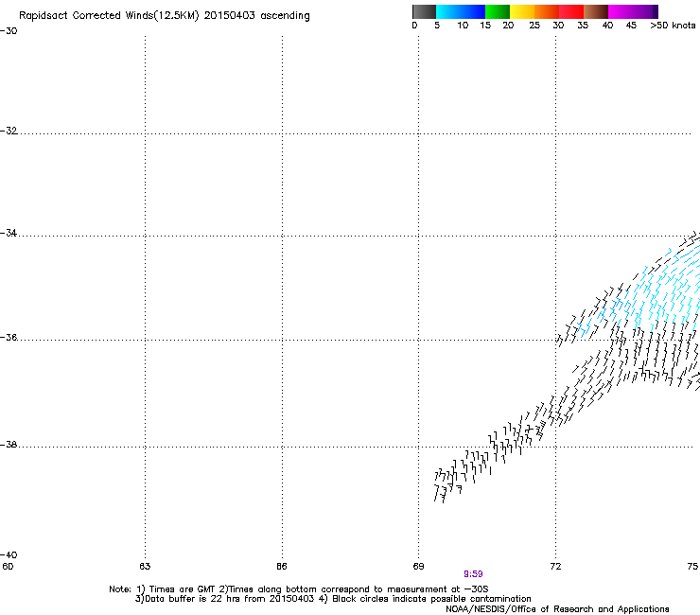Viewport: 700px width, 615px height.
Task: Click the '-30' latitude axis label
Action: pyautogui.click(x=9, y=31)
